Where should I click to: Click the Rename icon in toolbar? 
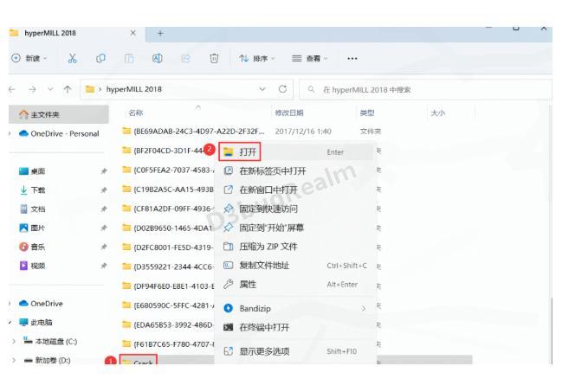point(158,58)
